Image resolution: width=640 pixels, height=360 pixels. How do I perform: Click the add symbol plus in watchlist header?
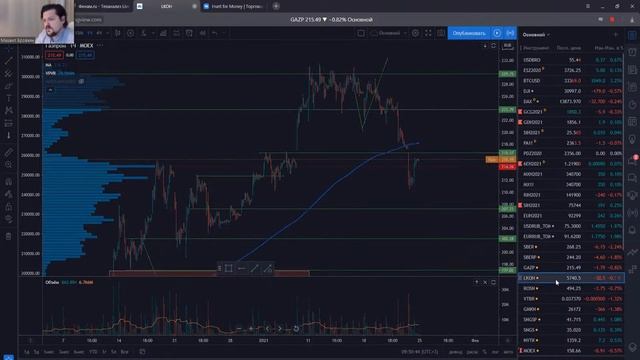click(616, 35)
